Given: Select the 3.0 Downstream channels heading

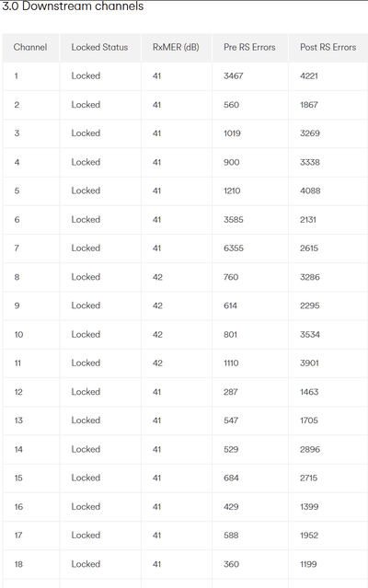Looking at the screenshot, I should [73, 6].
